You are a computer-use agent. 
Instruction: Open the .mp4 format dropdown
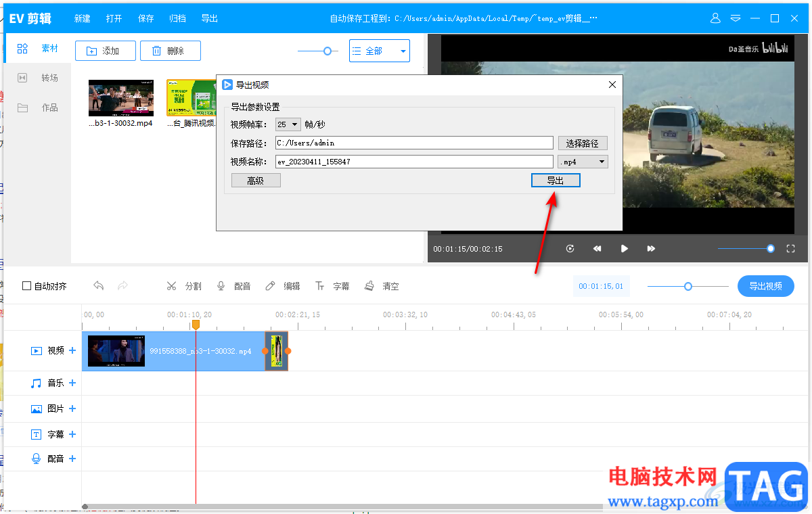click(x=583, y=162)
